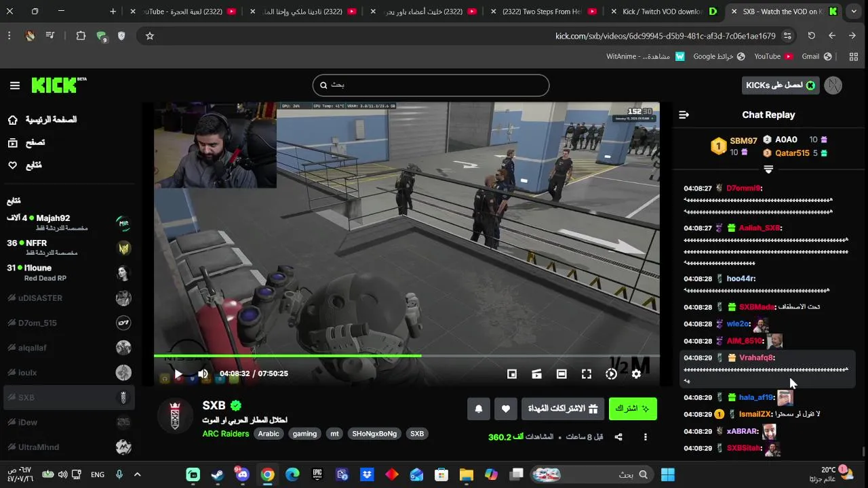Screen dimensions: 868x488
Task: Open picture-in-picture mini player
Action: tap(512, 373)
